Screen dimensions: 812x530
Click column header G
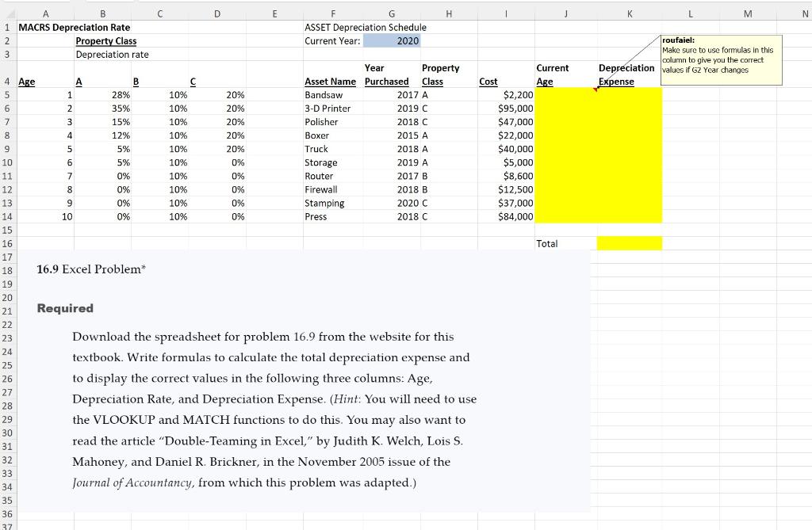(391, 13)
